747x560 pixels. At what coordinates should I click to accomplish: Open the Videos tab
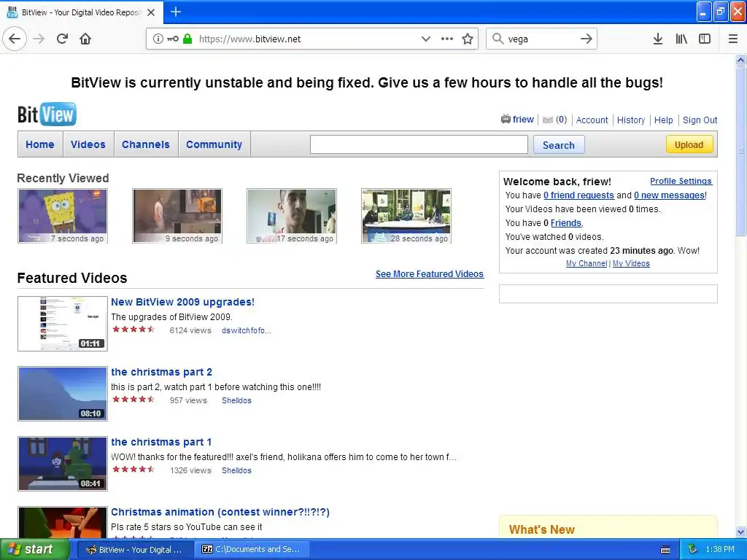click(88, 144)
